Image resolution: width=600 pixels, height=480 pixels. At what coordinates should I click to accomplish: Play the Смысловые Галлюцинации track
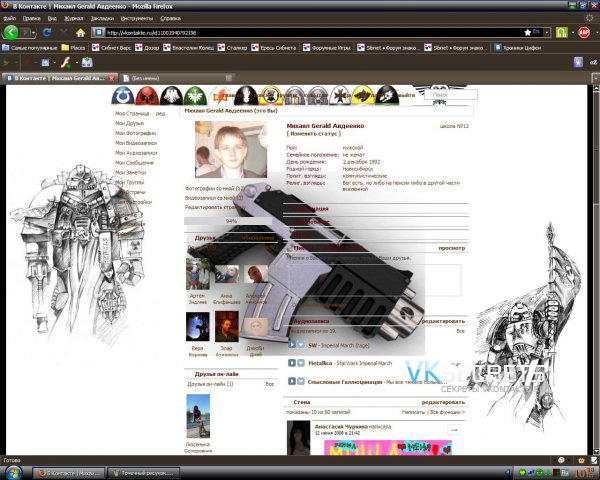point(292,381)
